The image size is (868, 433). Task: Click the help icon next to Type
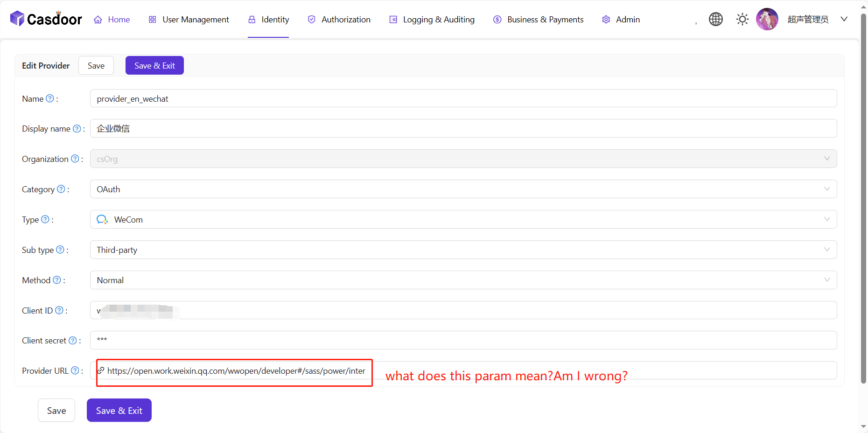(45, 219)
